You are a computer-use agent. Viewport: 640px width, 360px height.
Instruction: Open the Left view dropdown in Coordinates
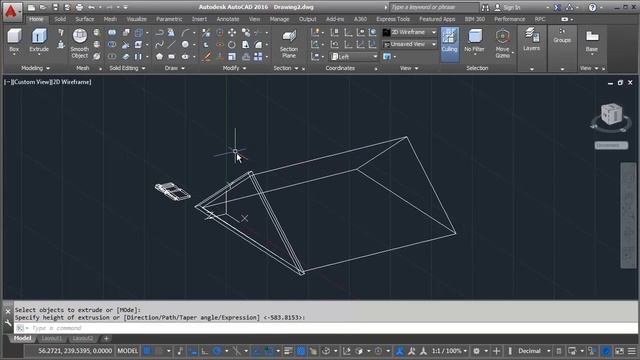[x=355, y=57]
